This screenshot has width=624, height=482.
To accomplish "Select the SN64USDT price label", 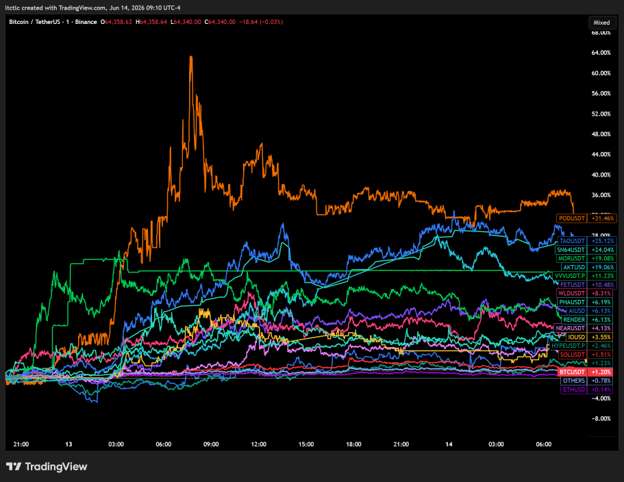I will click(x=571, y=250).
